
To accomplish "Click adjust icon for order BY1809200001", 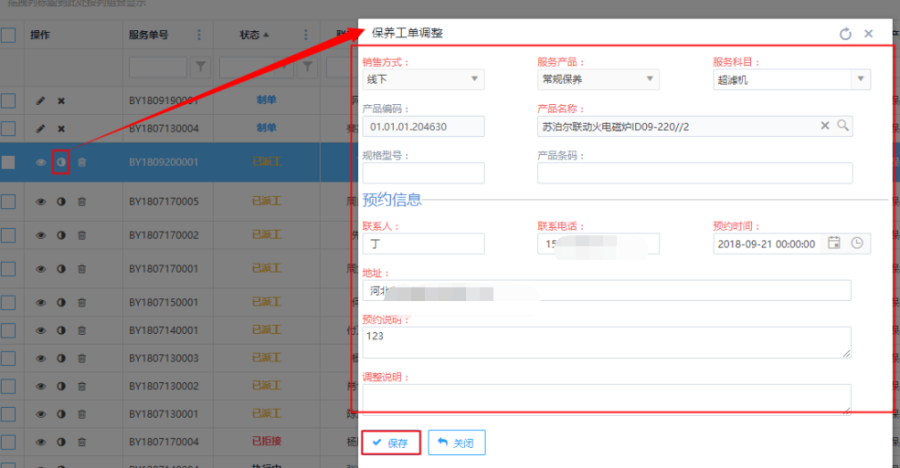I will tap(61, 162).
